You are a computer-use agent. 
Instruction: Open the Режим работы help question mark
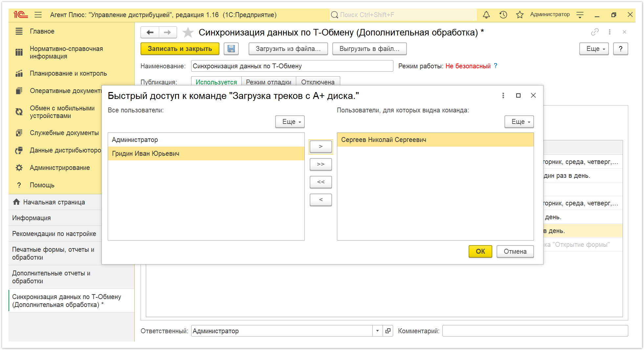[496, 66]
